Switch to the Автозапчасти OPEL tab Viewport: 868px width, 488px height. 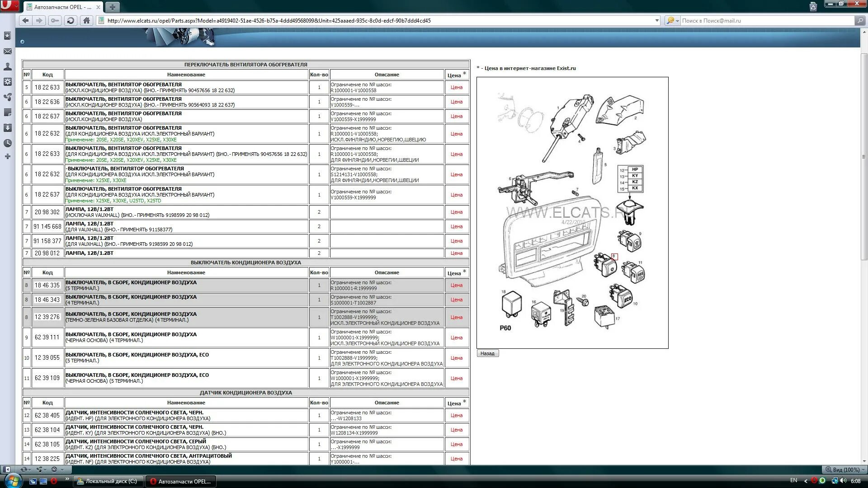click(x=62, y=7)
